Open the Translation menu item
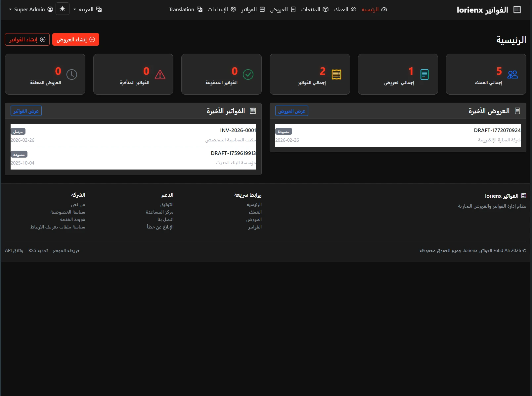 pyautogui.click(x=185, y=9)
